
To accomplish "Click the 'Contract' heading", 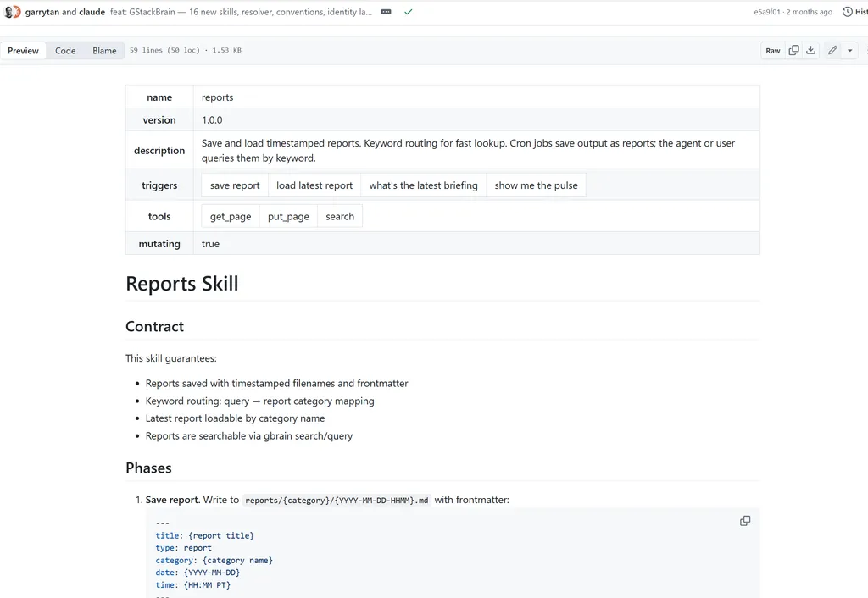I will (154, 326).
